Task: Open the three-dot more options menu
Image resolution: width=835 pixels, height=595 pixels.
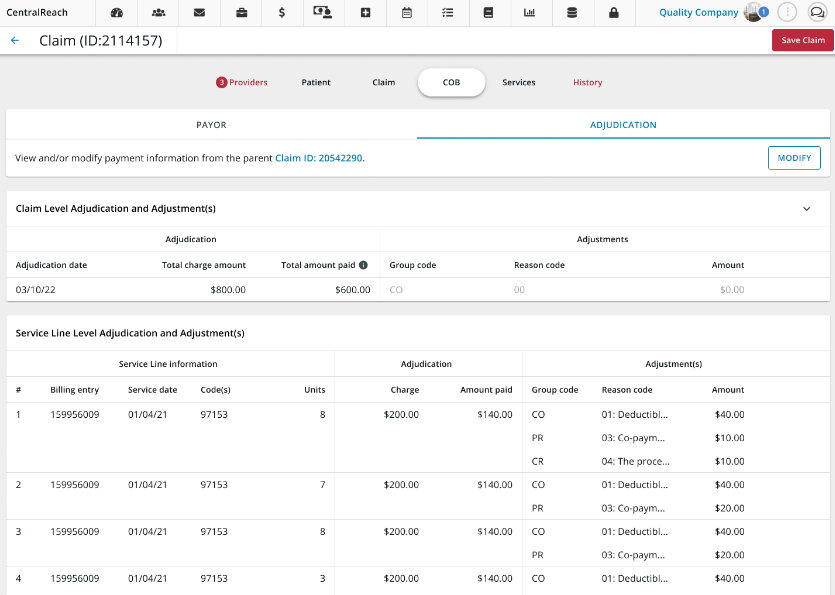Action: [x=788, y=13]
